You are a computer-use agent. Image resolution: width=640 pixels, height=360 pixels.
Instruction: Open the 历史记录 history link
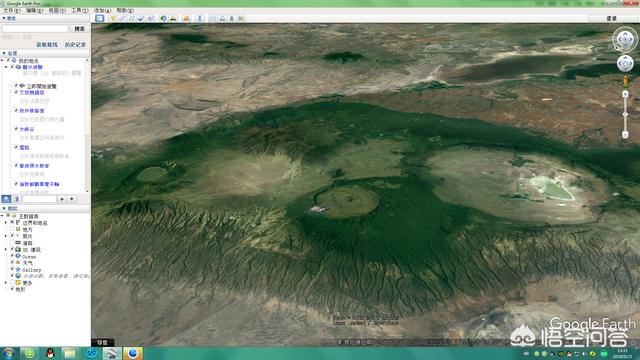pos(75,44)
